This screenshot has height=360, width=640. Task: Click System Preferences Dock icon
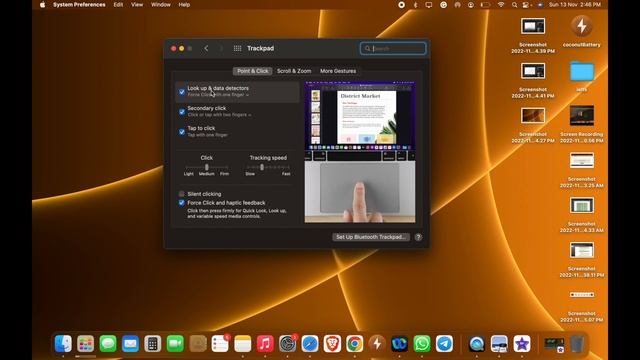[287, 344]
